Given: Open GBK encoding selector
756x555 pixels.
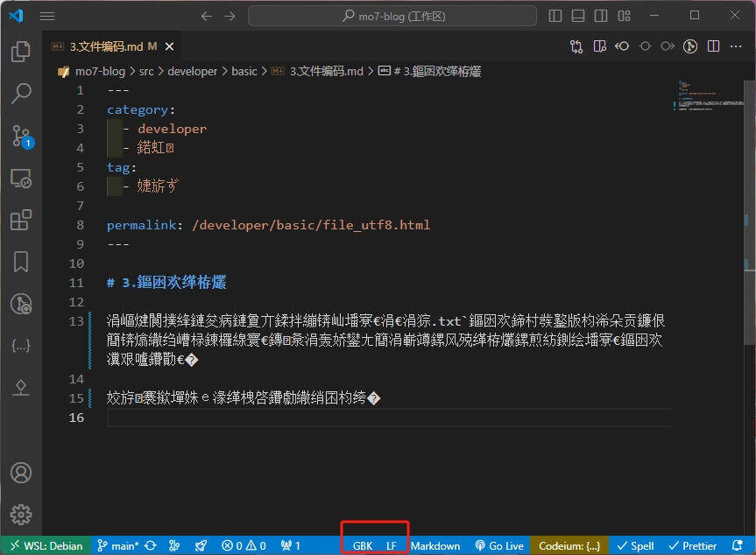Looking at the screenshot, I should [363, 545].
